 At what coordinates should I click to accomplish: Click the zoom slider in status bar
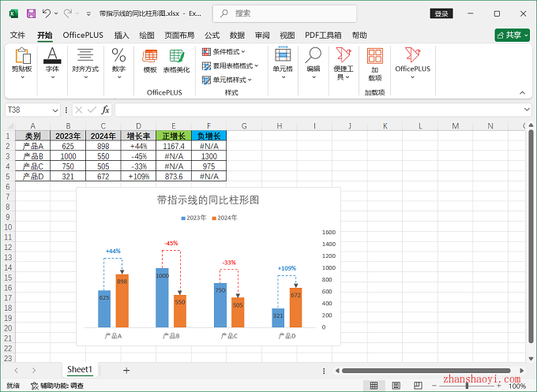coord(468,386)
